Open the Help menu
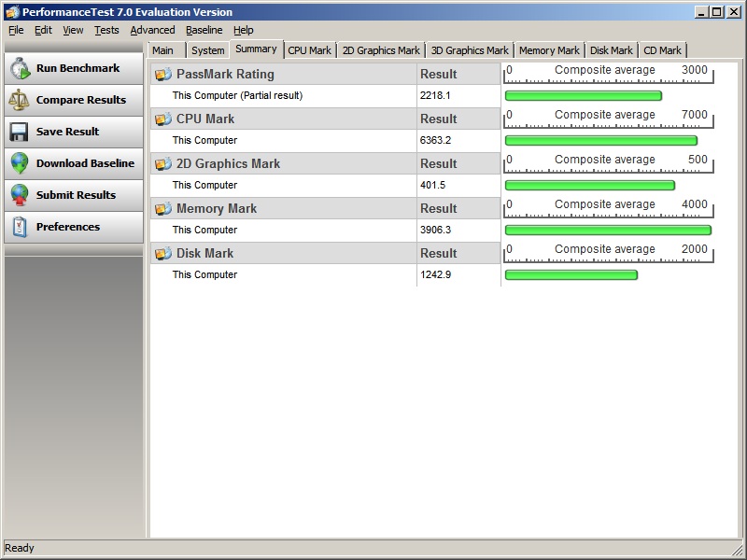The width and height of the screenshot is (747, 560). click(x=243, y=30)
